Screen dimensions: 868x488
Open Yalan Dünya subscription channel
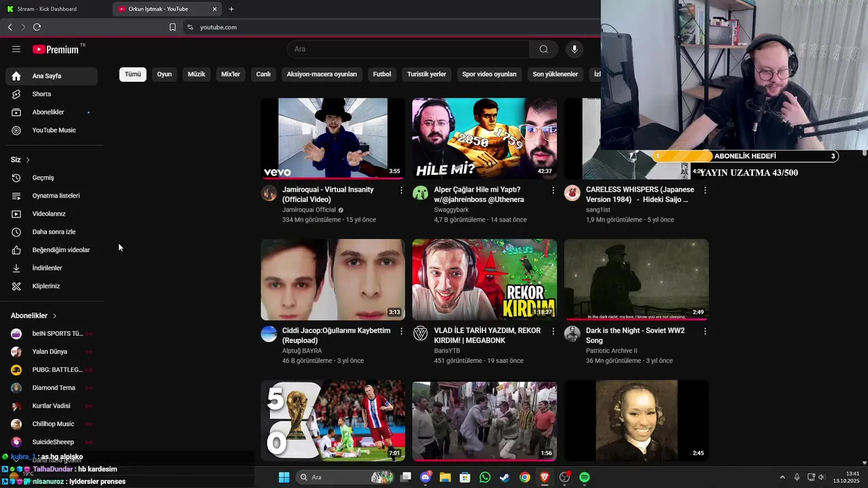coord(52,352)
